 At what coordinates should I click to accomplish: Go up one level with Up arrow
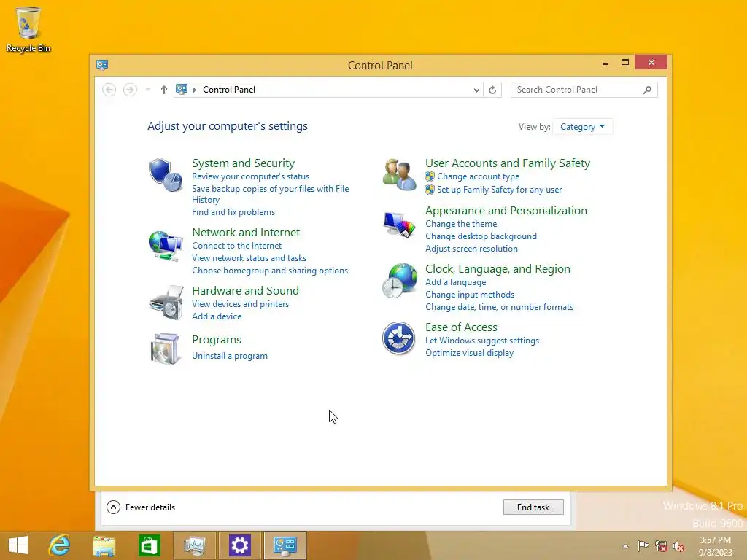point(164,90)
